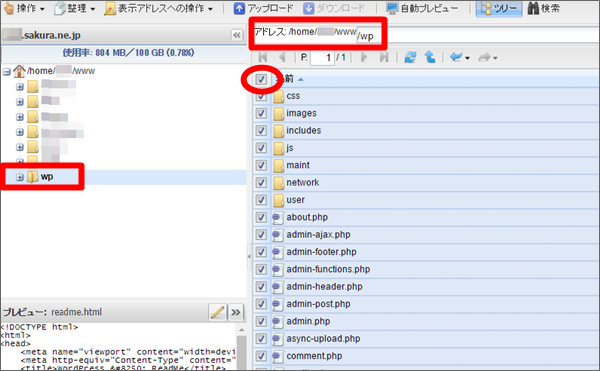This screenshot has width=600, height=371.
Task: Go up to the parent folder icon
Action: 430,57
